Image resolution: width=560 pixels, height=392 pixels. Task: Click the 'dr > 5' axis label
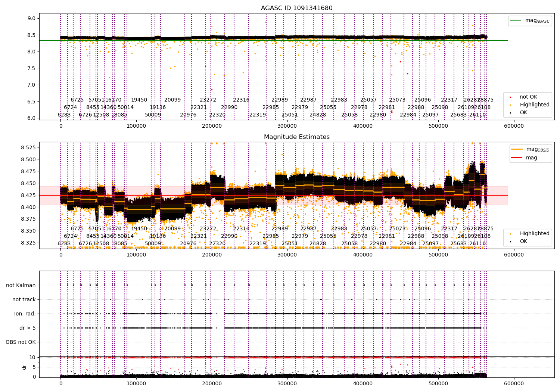pyautogui.click(x=28, y=328)
